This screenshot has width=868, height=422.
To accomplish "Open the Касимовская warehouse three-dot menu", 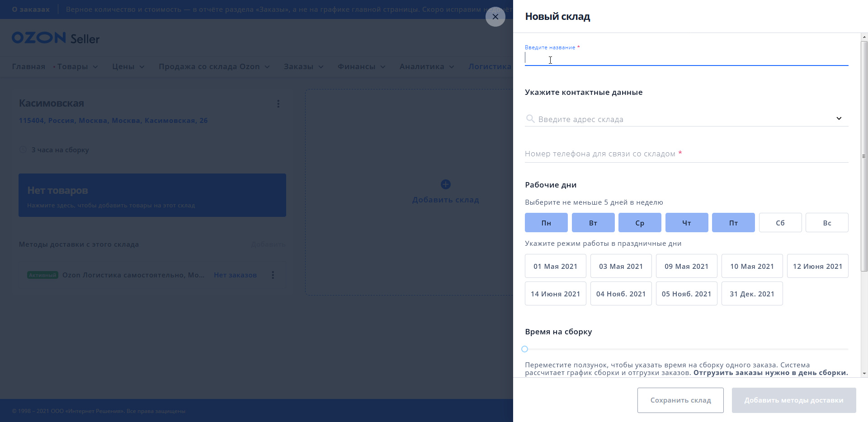I will point(278,103).
